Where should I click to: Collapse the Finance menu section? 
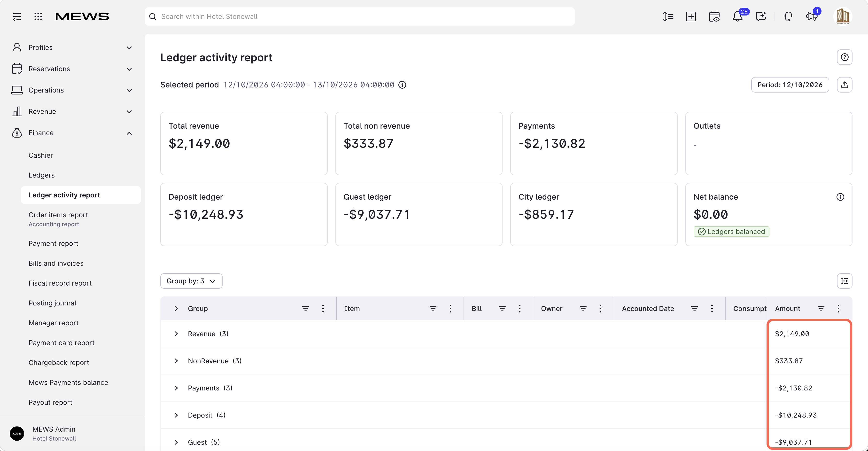129,133
